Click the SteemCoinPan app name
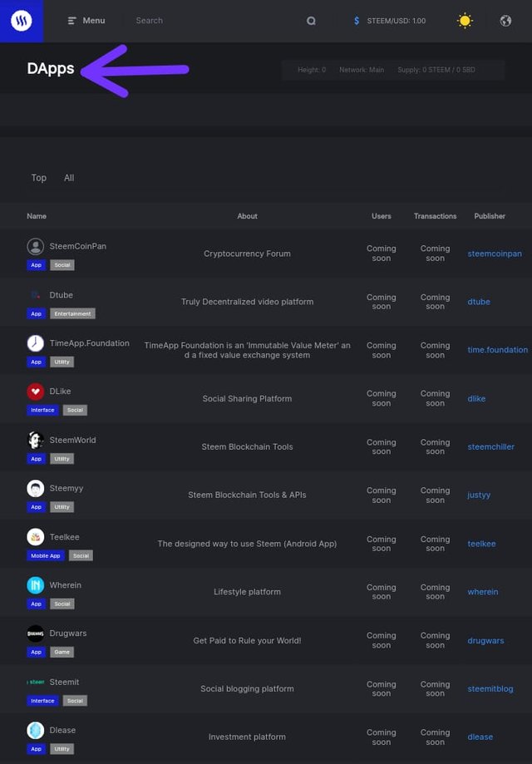 pyautogui.click(x=78, y=247)
